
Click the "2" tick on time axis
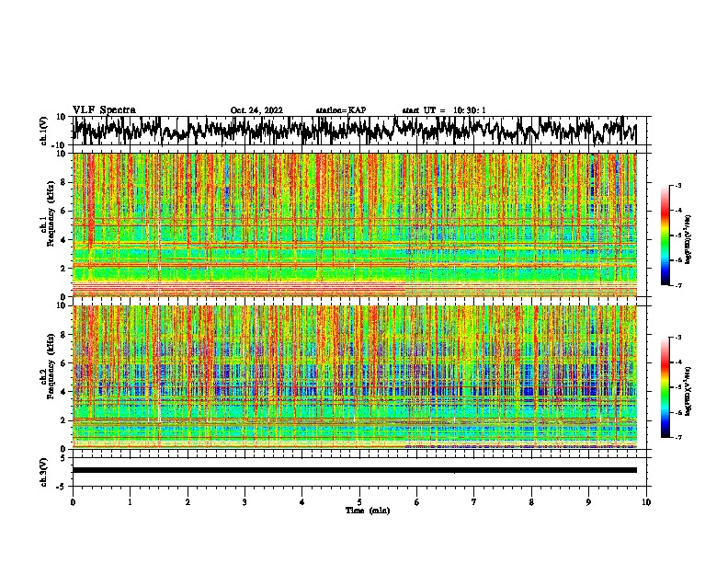coord(188,502)
